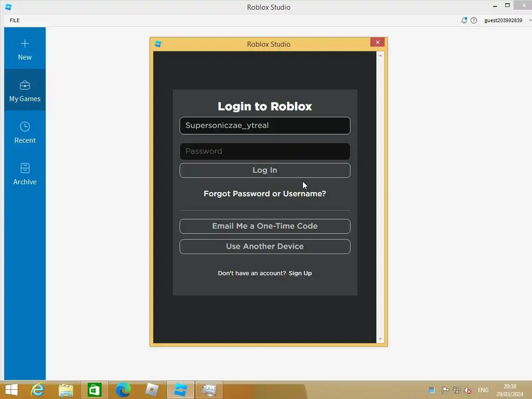The image size is (532, 399).
Task: Maximize the main Roblox Studio window
Action: (x=508, y=6)
